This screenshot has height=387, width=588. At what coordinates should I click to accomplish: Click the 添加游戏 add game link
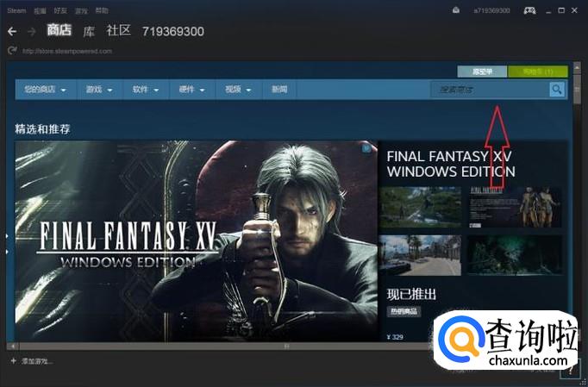click(37, 361)
